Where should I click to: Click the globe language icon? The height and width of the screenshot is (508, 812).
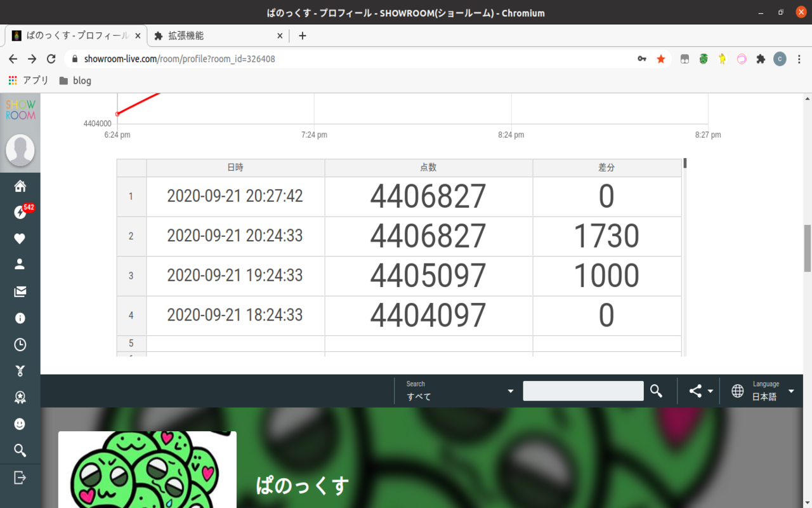tap(738, 391)
